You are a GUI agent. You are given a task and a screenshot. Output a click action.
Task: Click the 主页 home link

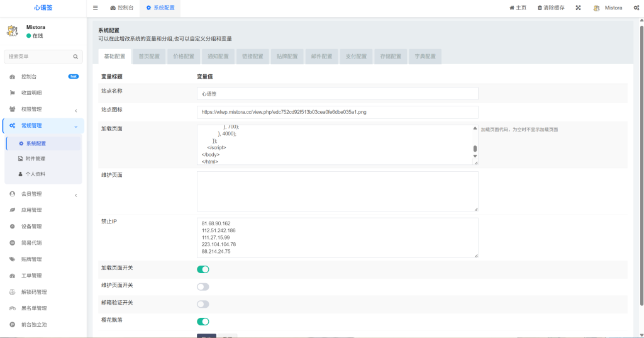click(518, 8)
